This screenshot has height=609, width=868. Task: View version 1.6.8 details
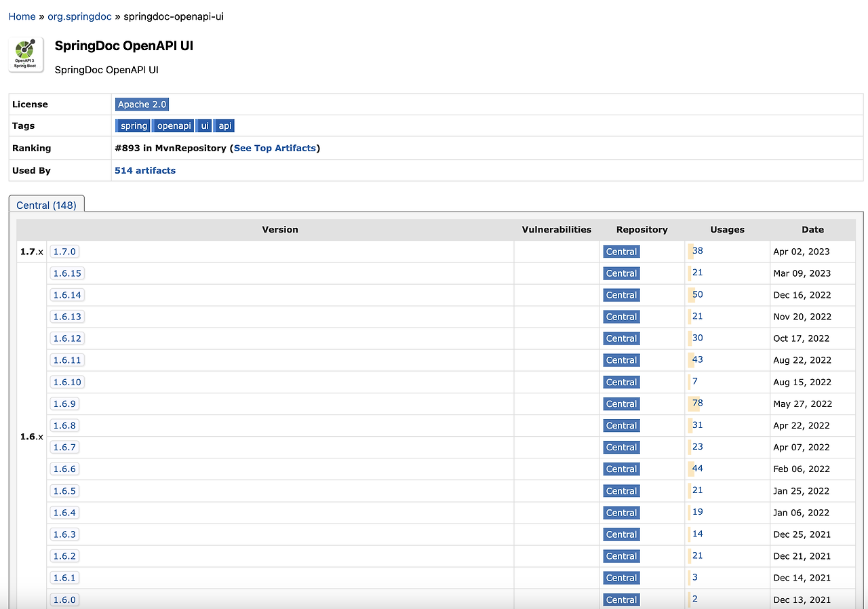click(65, 425)
